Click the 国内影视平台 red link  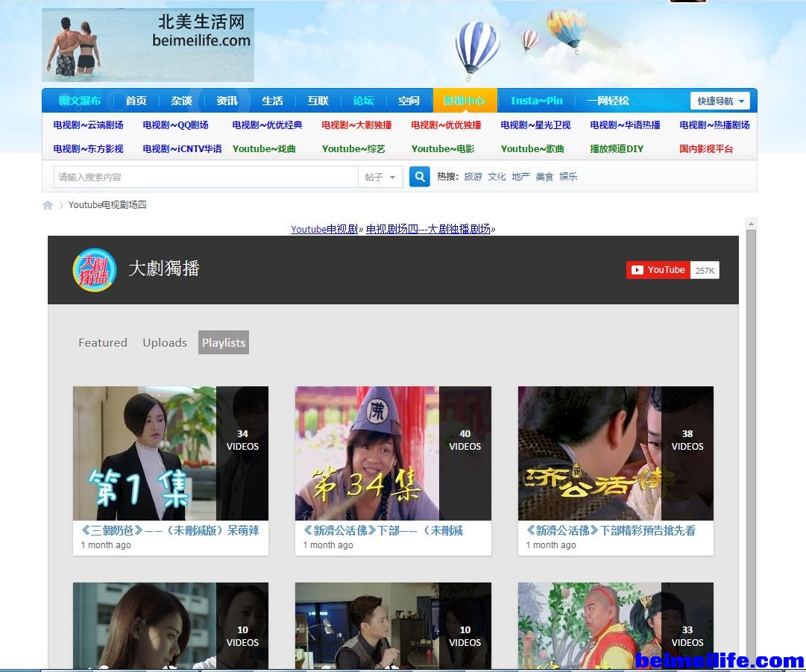tap(706, 149)
